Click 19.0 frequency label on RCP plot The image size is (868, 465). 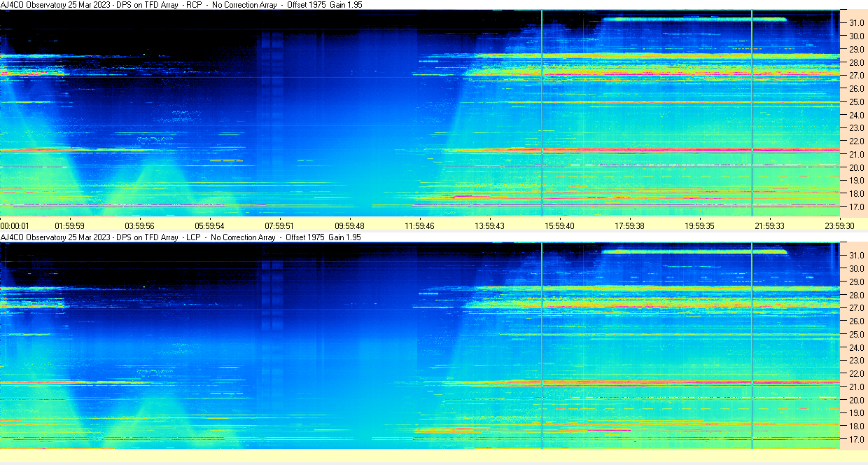tap(857, 181)
